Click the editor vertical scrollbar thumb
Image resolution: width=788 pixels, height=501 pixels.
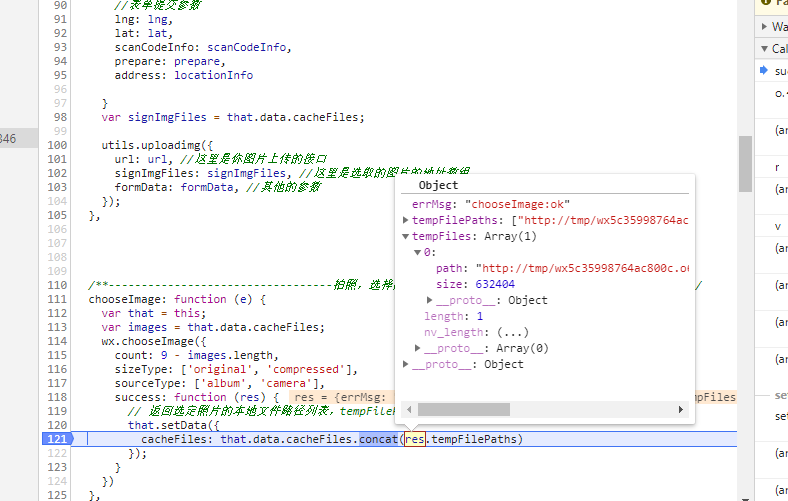(746, 164)
